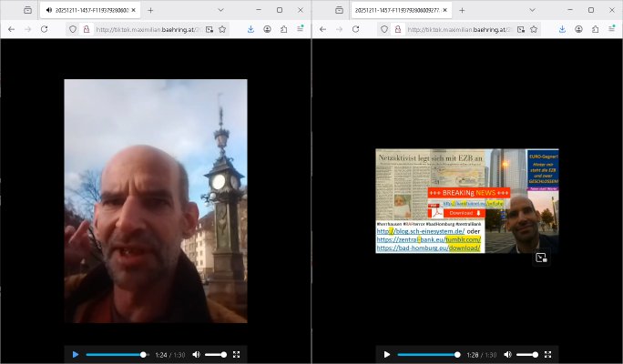Open account profile in the left browser
Screen dimensions: 623x364
click(267, 29)
